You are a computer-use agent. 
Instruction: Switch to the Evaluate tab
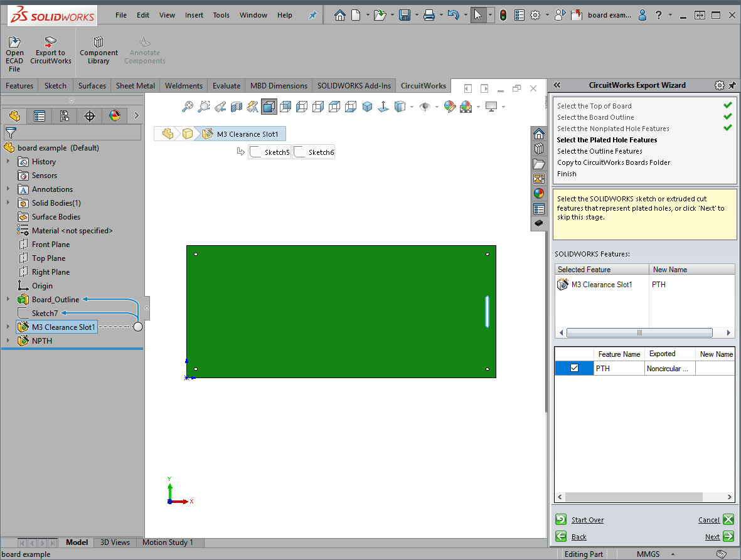pyautogui.click(x=227, y=85)
